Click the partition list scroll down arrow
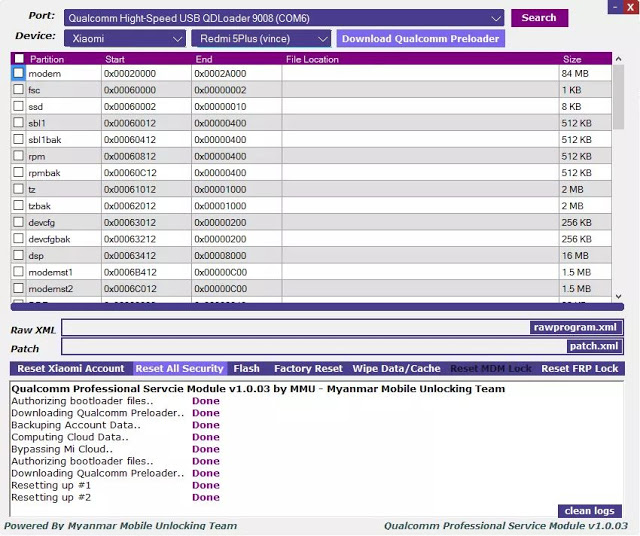Image resolution: width=640 pixels, height=536 pixels. click(618, 296)
